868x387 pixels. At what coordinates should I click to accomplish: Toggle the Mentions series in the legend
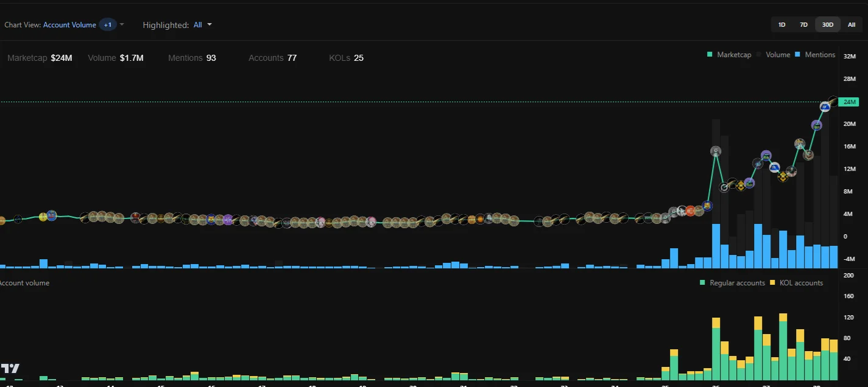[815, 55]
